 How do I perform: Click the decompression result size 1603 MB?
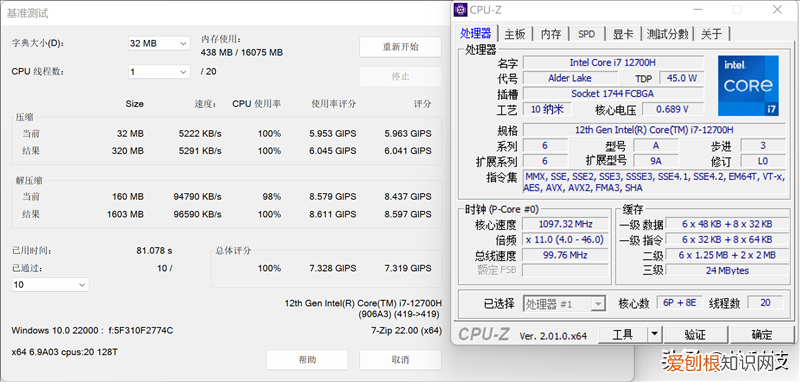pyautogui.click(x=125, y=214)
